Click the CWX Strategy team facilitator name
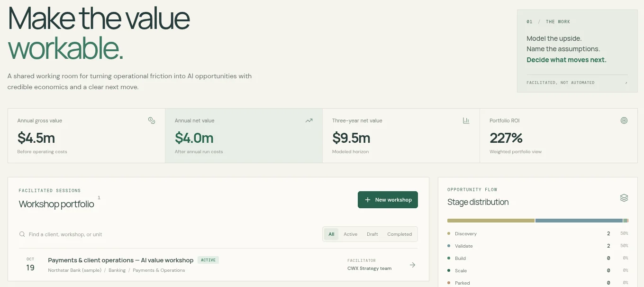The image size is (644, 287). point(370,268)
